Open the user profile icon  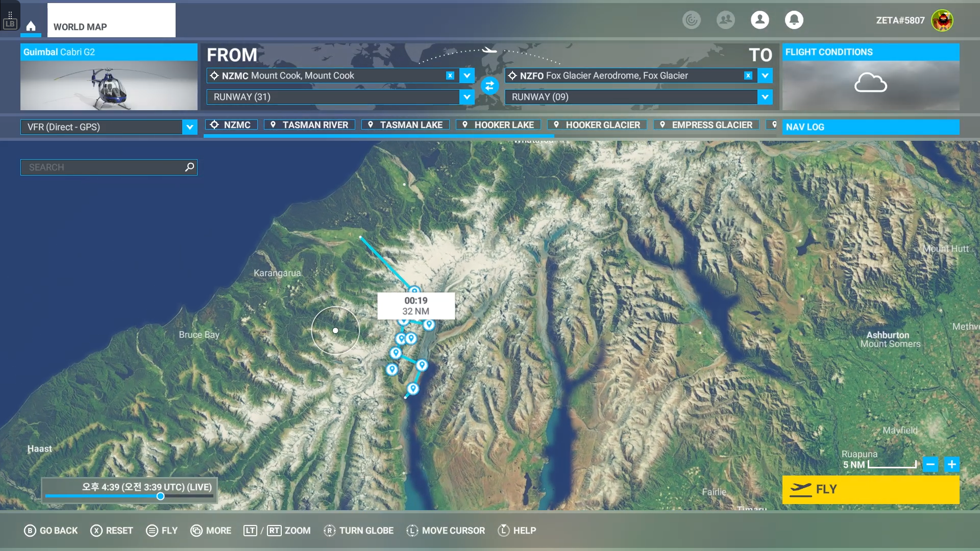coord(759,20)
